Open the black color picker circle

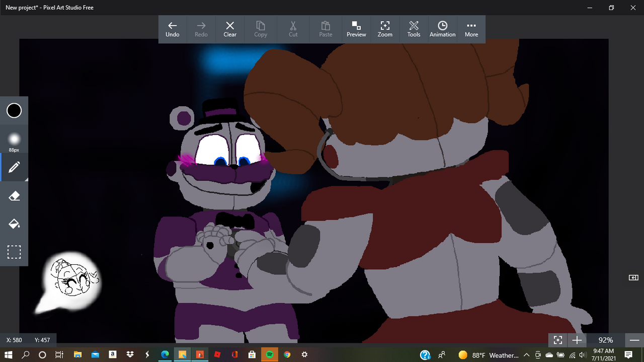coord(14,111)
